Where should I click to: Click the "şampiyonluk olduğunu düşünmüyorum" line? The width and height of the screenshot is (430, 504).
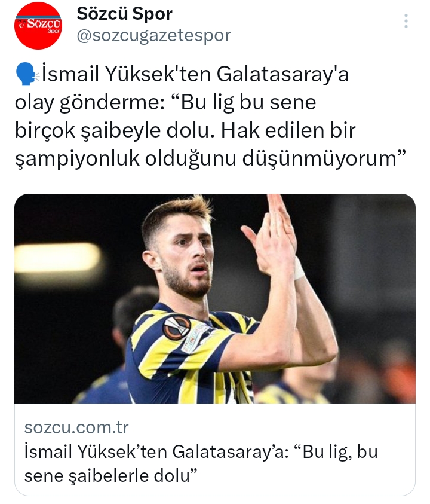point(210,158)
